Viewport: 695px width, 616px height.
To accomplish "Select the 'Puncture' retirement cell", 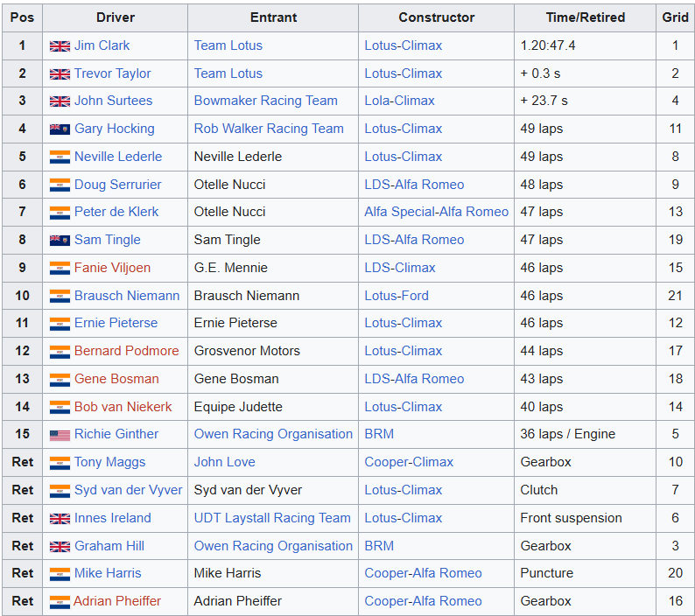I will pos(585,573).
